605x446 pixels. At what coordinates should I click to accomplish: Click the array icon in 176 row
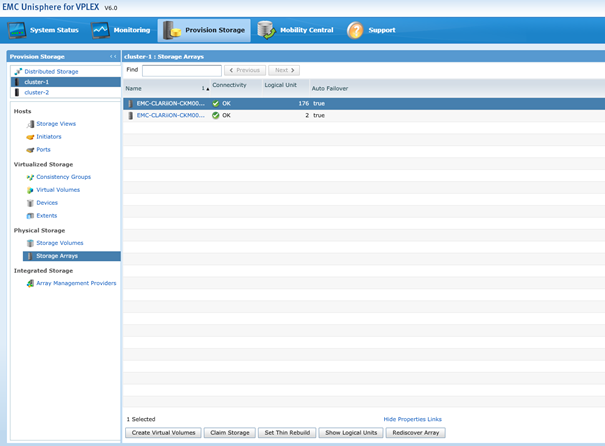(130, 103)
